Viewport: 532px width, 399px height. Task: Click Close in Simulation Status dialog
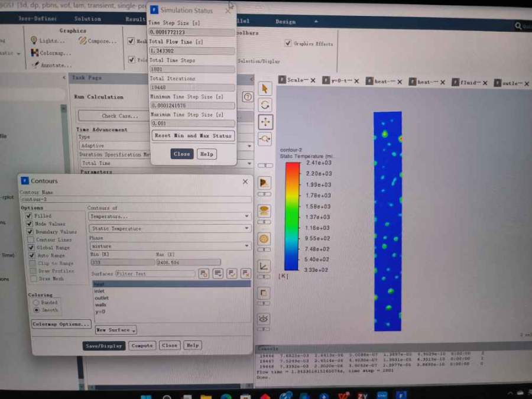pos(182,154)
